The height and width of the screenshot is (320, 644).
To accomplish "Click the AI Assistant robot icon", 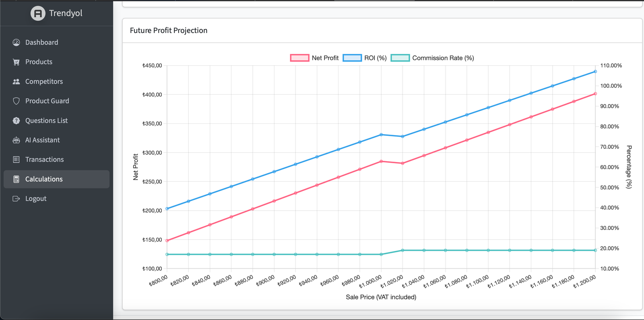I will [16, 140].
